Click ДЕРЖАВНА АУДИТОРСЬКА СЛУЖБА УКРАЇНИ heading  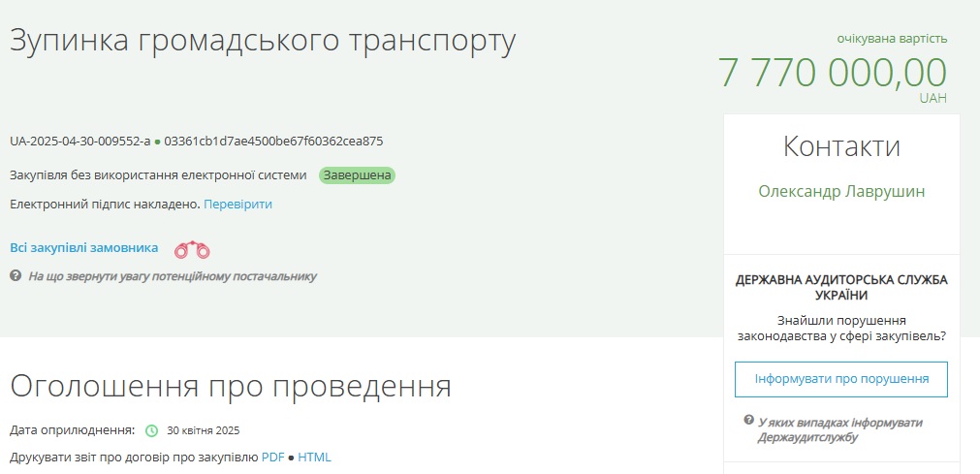click(x=841, y=288)
